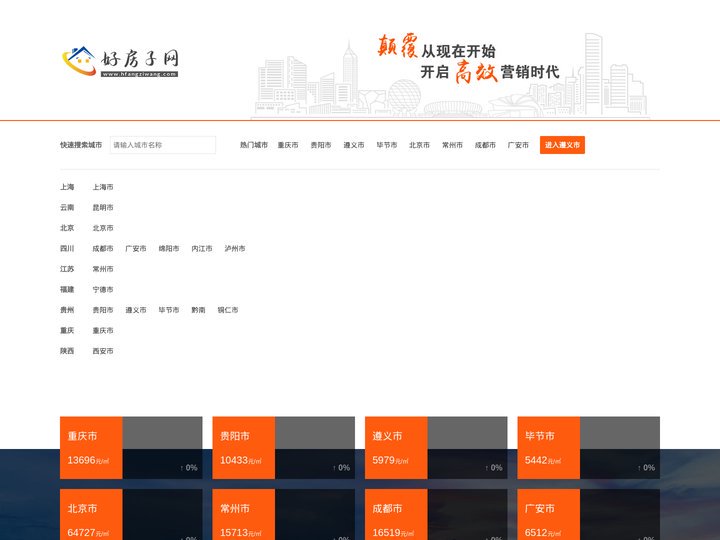Open 昆明市 in the 云南 row
This screenshot has height=540, width=720.
point(103,208)
